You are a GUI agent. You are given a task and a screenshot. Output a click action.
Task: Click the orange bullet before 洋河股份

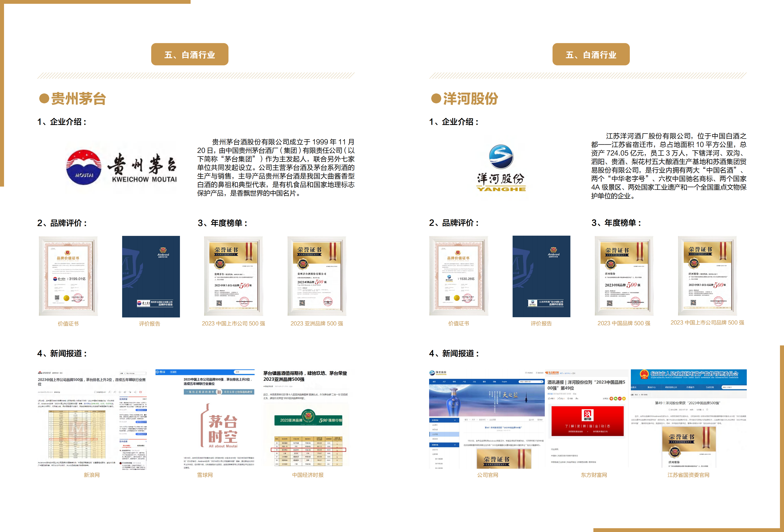tap(436, 99)
